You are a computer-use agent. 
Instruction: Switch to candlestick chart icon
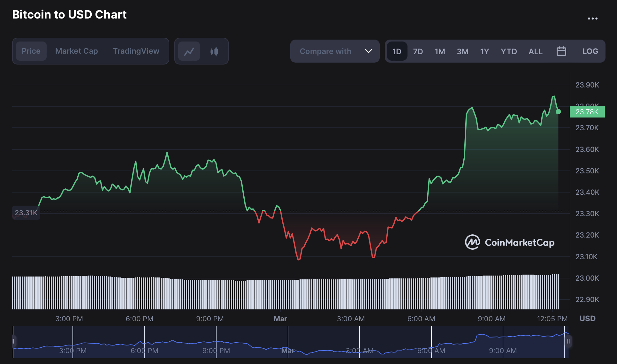coord(214,51)
